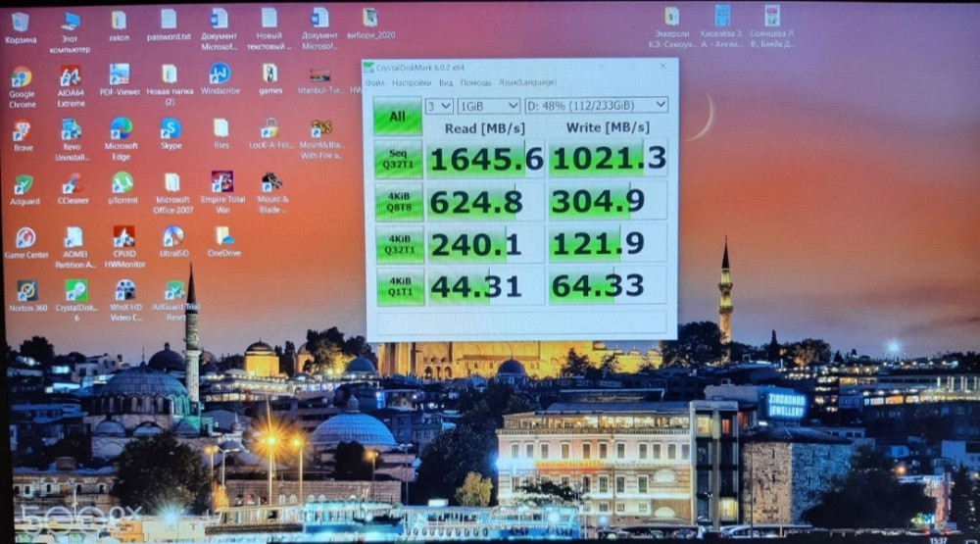Start all benchmarks with the All button

tap(398, 117)
